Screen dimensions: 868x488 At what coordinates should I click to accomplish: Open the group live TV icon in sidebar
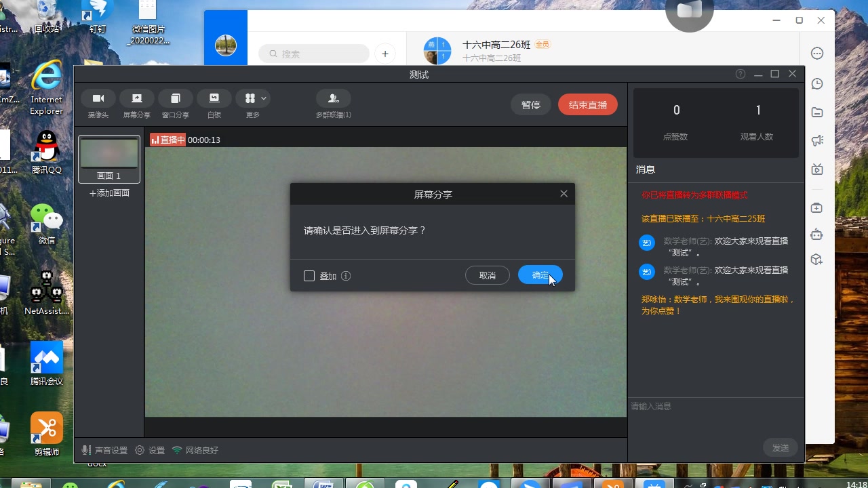pyautogui.click(x=817, y=169)
